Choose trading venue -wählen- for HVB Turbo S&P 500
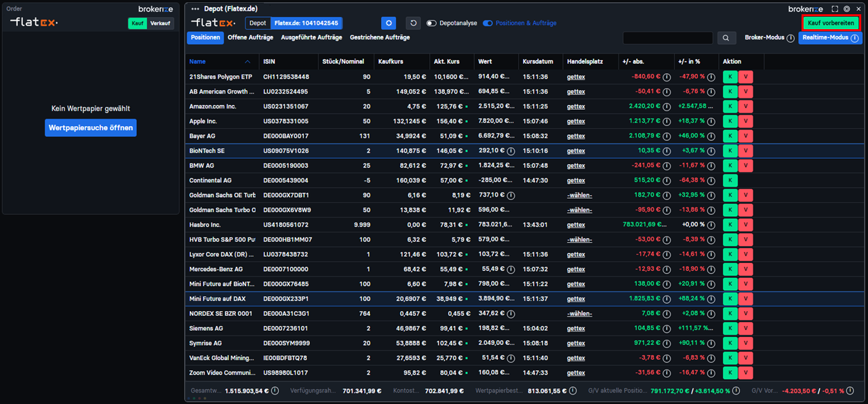 (580, 239)
